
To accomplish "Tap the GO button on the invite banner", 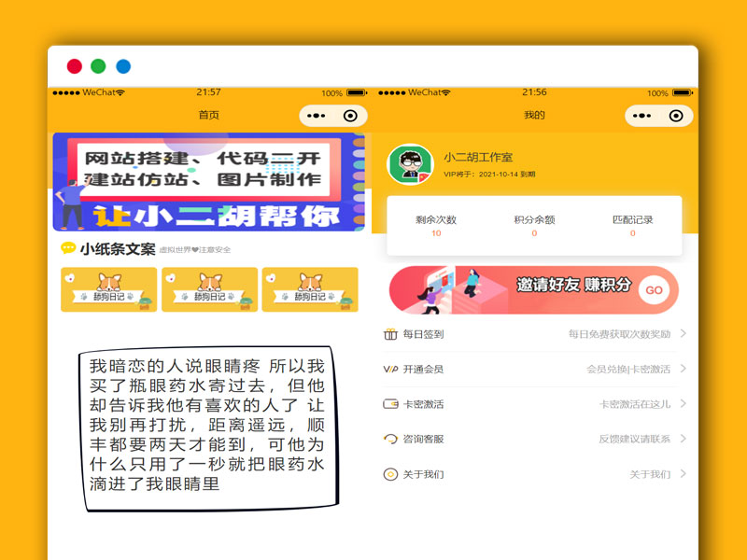I will pos(654,289).
